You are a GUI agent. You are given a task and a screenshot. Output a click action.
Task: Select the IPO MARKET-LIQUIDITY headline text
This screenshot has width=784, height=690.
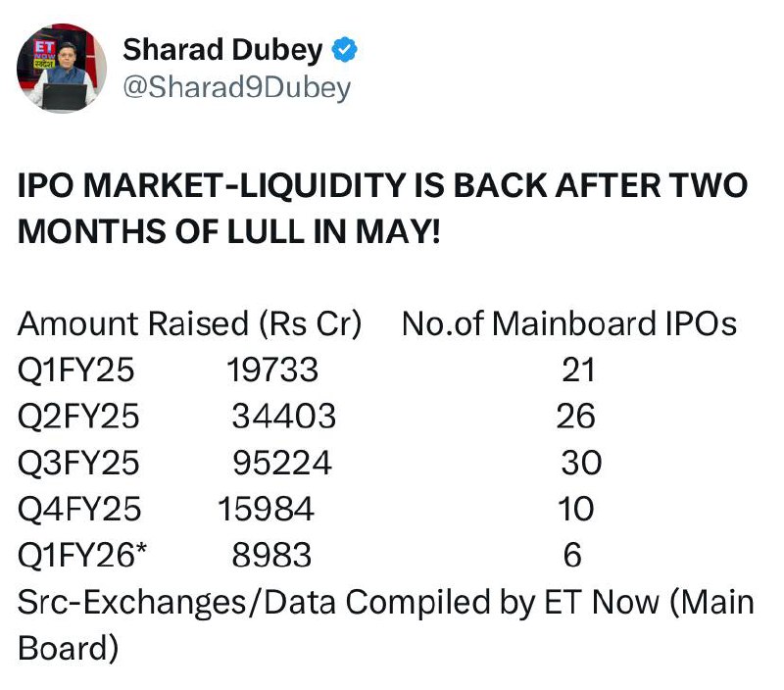382,185
